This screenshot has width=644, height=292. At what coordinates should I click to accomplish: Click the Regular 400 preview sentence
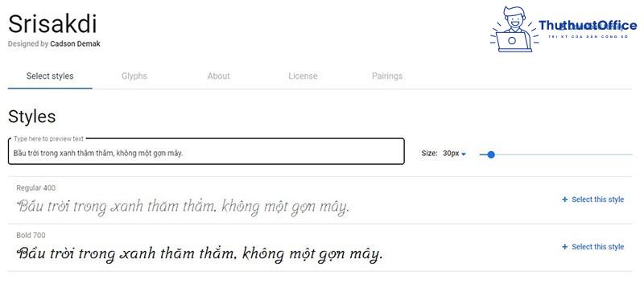[x=184, y=207]
